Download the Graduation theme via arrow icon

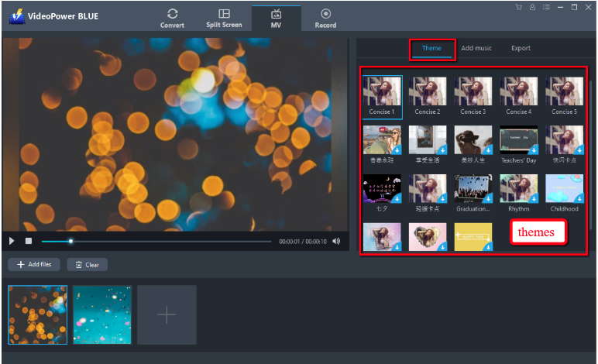(488, 198)
